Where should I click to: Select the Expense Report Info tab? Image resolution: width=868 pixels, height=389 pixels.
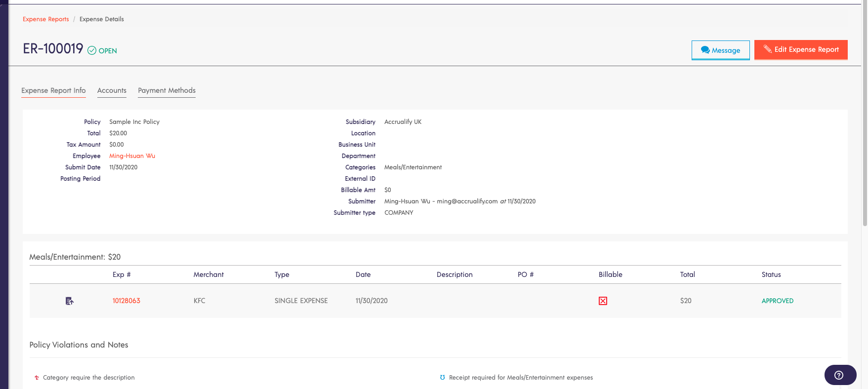pos(53,90)
